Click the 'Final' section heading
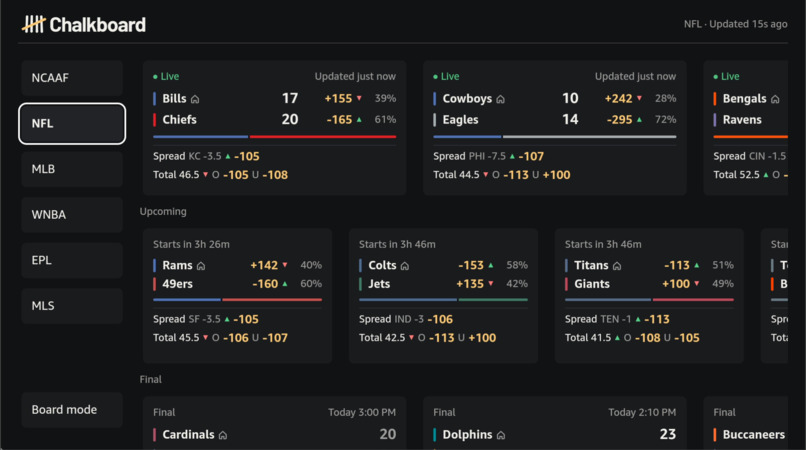806x450 pixels. coord(151,379)
